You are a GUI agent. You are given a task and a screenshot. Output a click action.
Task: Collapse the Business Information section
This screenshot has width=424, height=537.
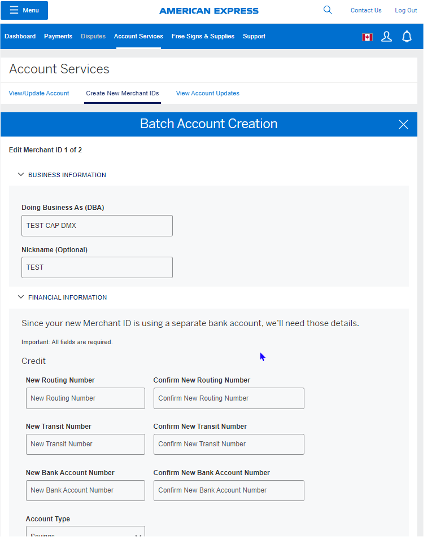[62, 175]
